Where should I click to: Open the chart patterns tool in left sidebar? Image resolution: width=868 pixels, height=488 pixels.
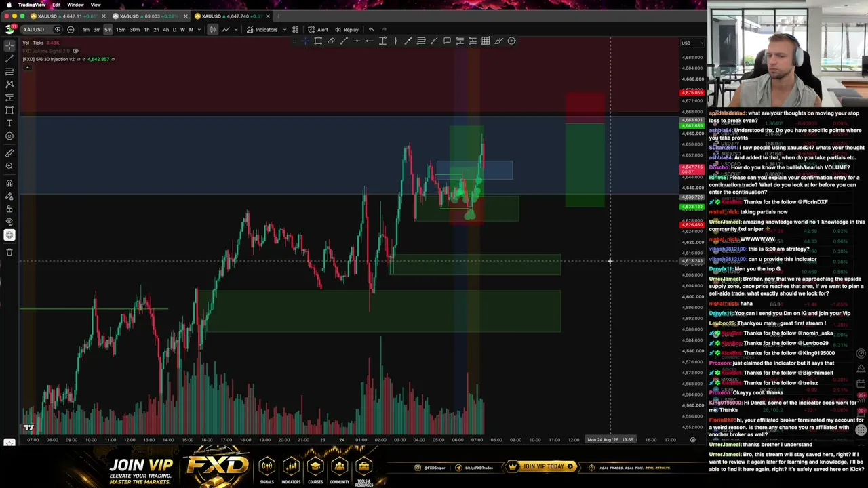pyautogui.click(x=9, y=84)
